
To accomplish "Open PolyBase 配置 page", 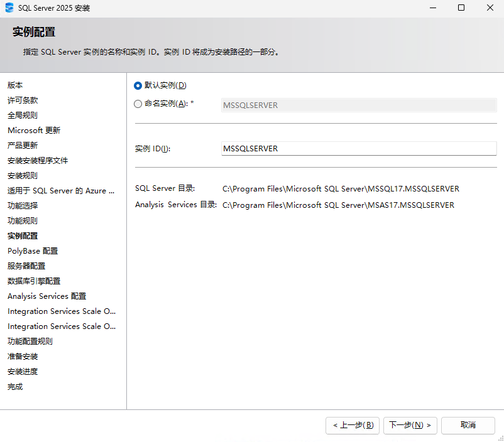I will [32, 251].
